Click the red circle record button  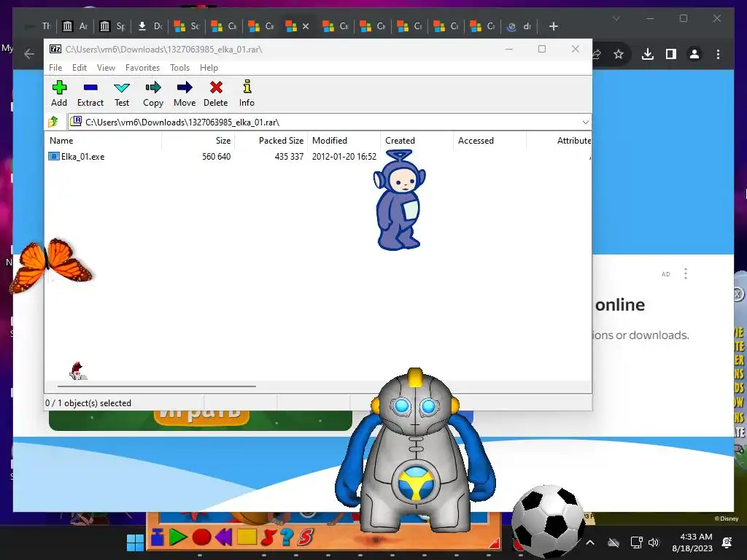coord(201,537)
